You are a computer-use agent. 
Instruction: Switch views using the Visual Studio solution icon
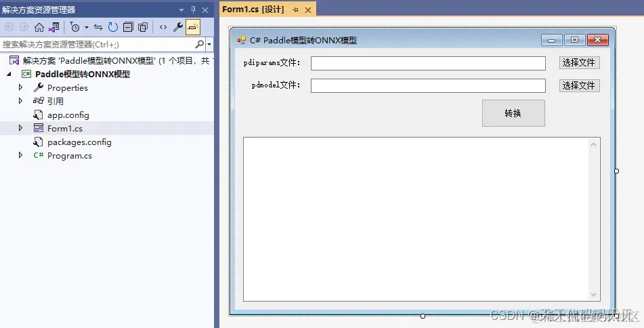(53, 27)
